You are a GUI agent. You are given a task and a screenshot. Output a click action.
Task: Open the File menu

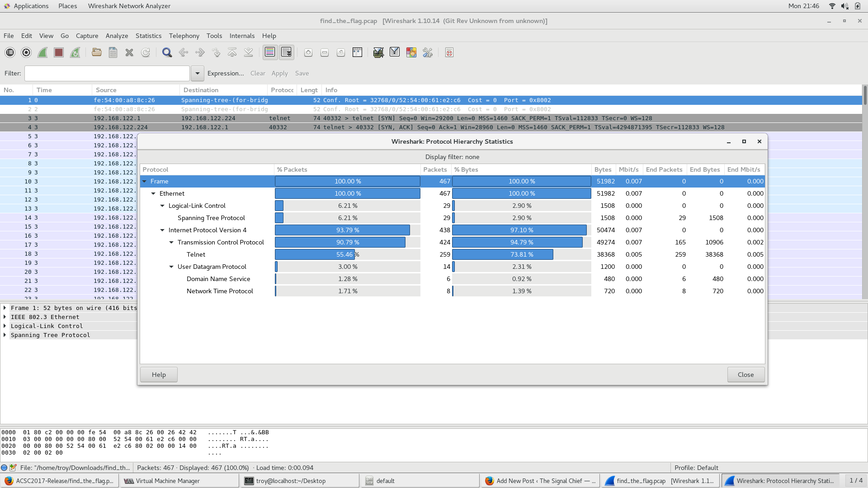tap(9, 36)
